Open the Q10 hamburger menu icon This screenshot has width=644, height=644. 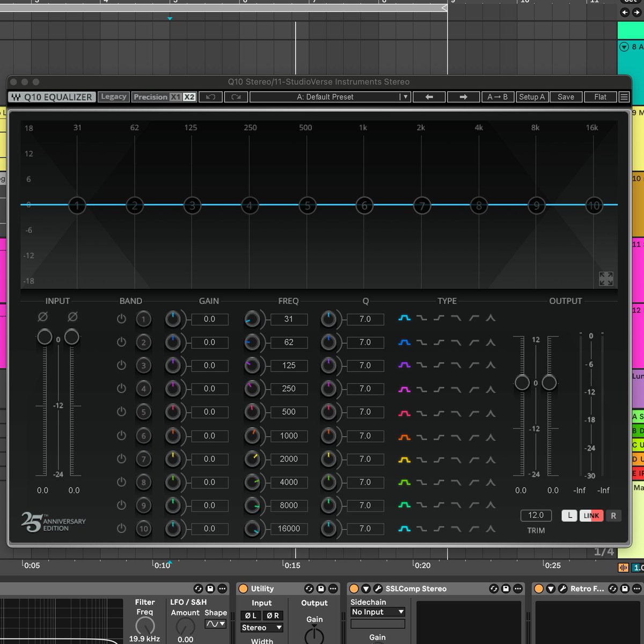(624, 97)
